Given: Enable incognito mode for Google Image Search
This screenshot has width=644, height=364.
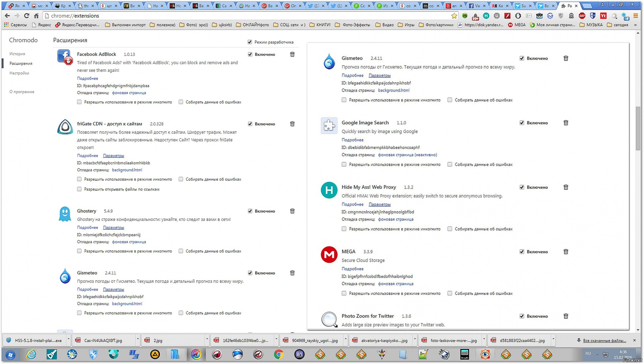Looking at the screenshot, I should point(344,164).
